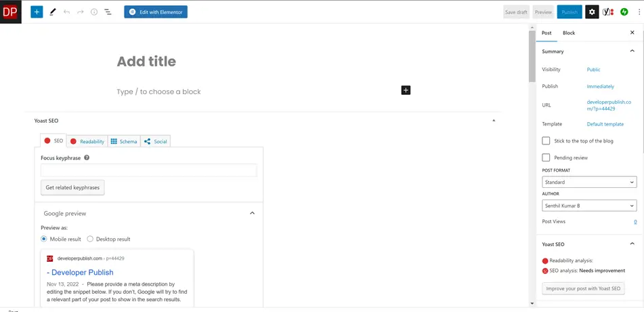This screenshot has height=312, width=644.
Task: Switch to the Block sidebar tab
Action: point(569,33)
